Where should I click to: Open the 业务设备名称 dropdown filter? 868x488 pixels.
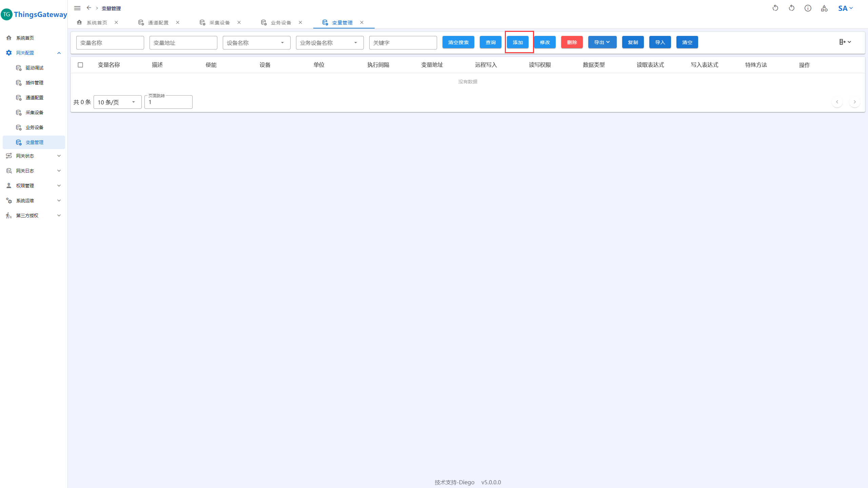coord(330,43)
